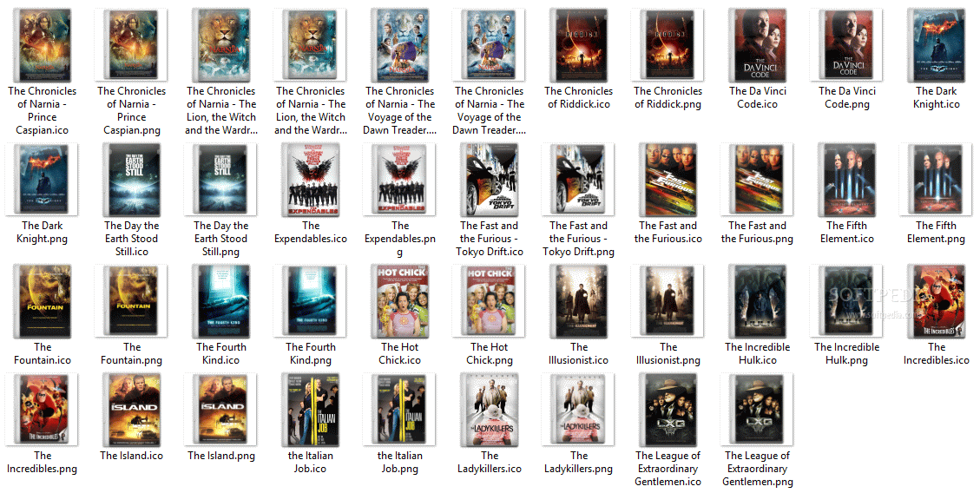The image size is (980, 493).
Task: Select League of Extraordinary Gentlemen.png icon
Action: point(757,410)
